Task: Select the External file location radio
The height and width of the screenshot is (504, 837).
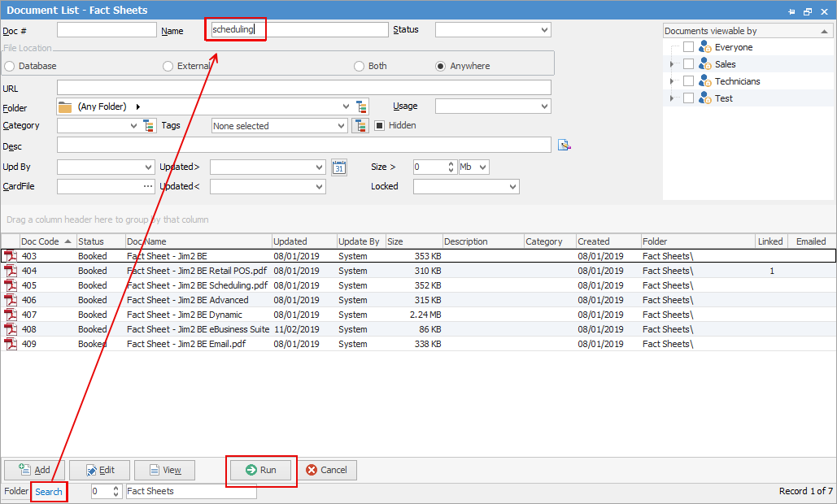Action: point(168,66)
